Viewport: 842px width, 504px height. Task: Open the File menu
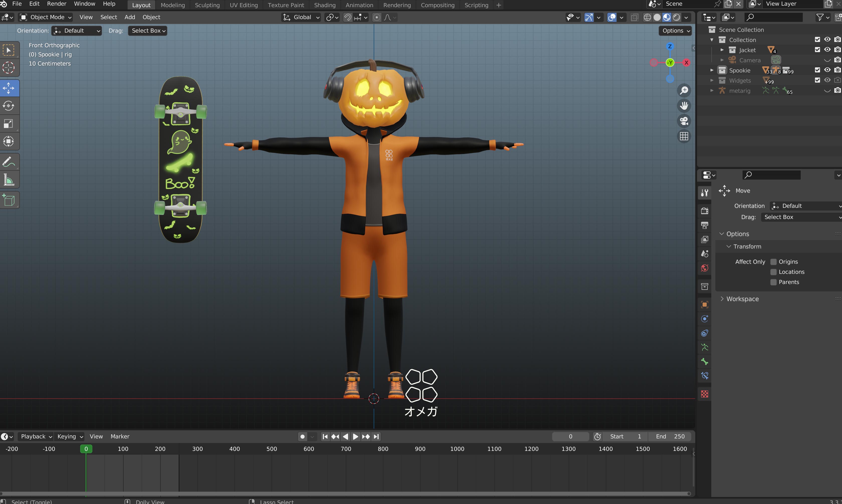tap(17, 4)
